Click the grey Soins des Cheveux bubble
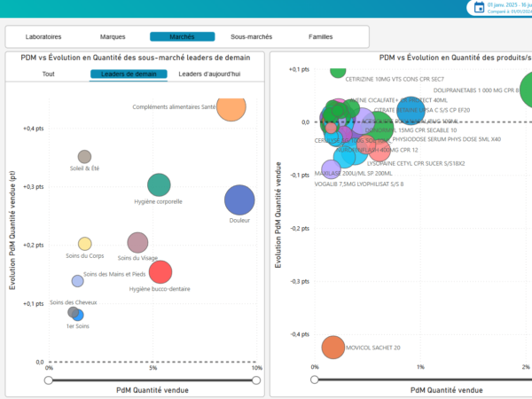 pyautogui.click(x=73, y=312)
